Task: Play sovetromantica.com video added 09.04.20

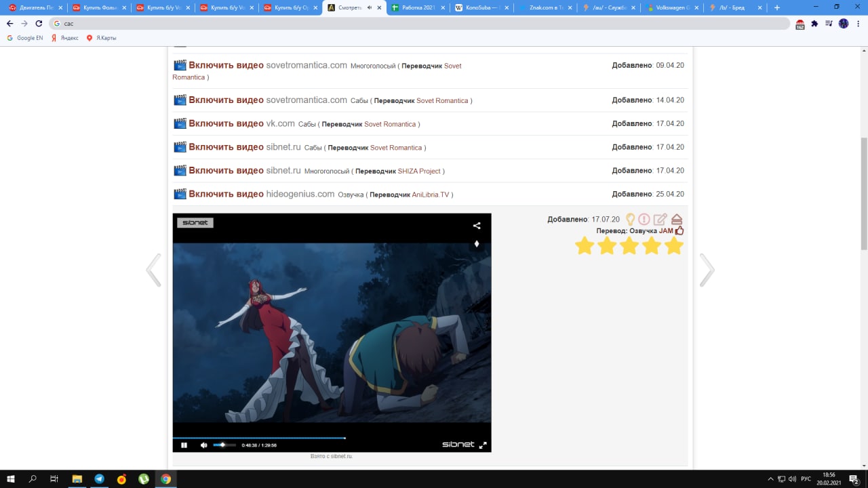Action: pyautogui.click(x=226, y=65)
